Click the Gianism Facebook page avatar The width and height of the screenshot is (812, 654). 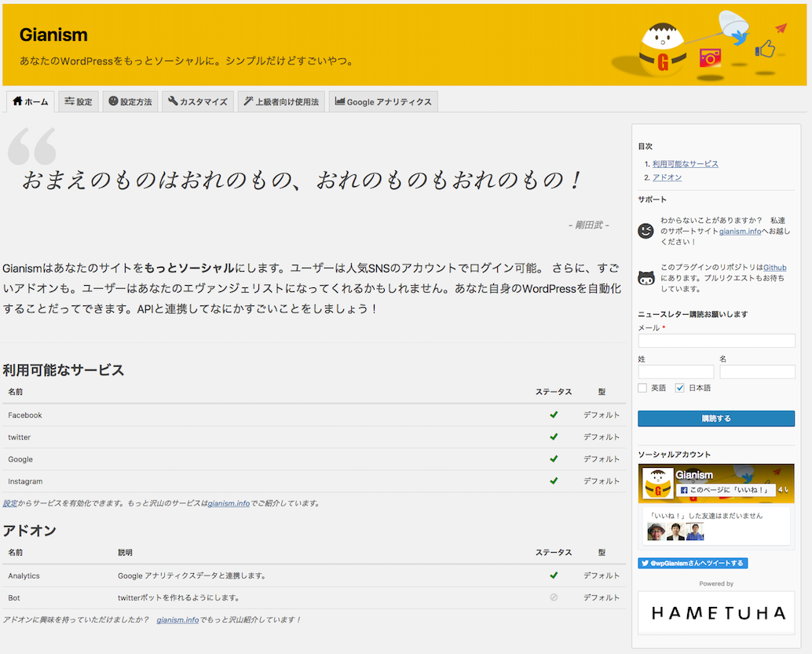[657, 484]
